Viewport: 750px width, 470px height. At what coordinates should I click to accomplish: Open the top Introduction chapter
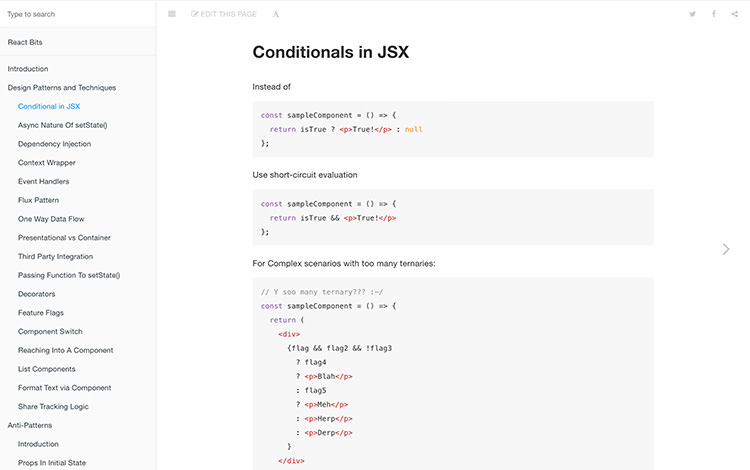tap(28, 69)
